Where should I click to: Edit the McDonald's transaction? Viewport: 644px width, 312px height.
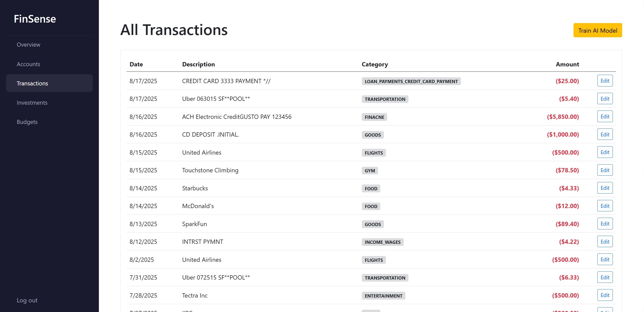605,206
